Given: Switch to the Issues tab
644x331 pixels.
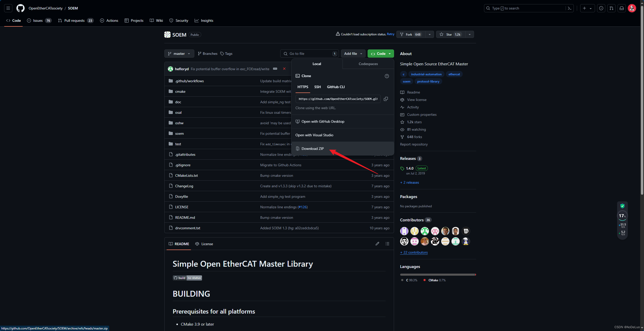Looking at the screenshot, I should pyautogui.click(x=39, y=20).
